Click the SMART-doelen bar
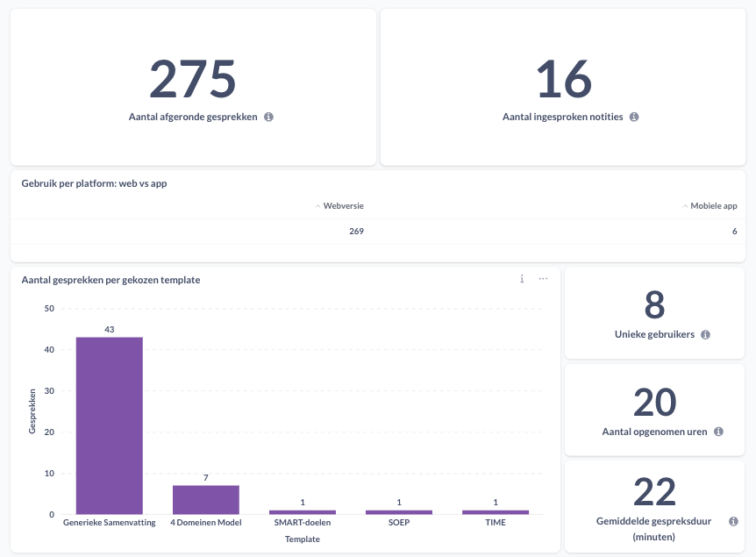Screen dimensions: 756x557 point(303,512)
